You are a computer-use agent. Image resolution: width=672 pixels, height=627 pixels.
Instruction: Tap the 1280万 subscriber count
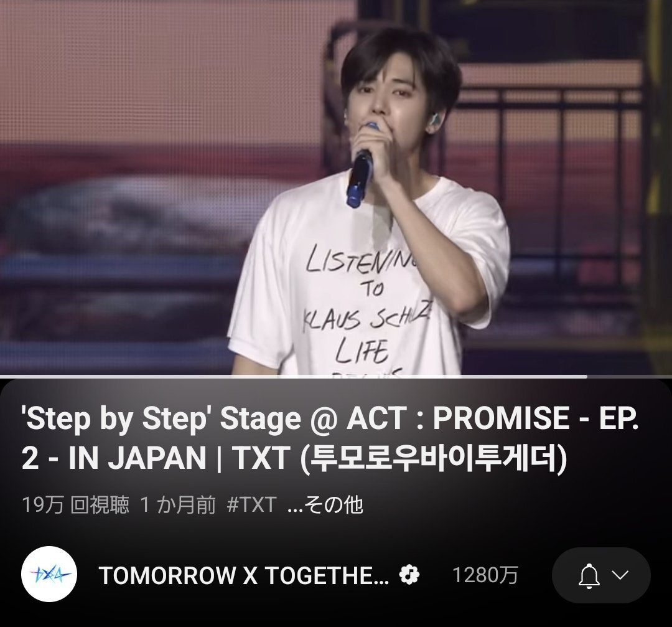[485, 575]
